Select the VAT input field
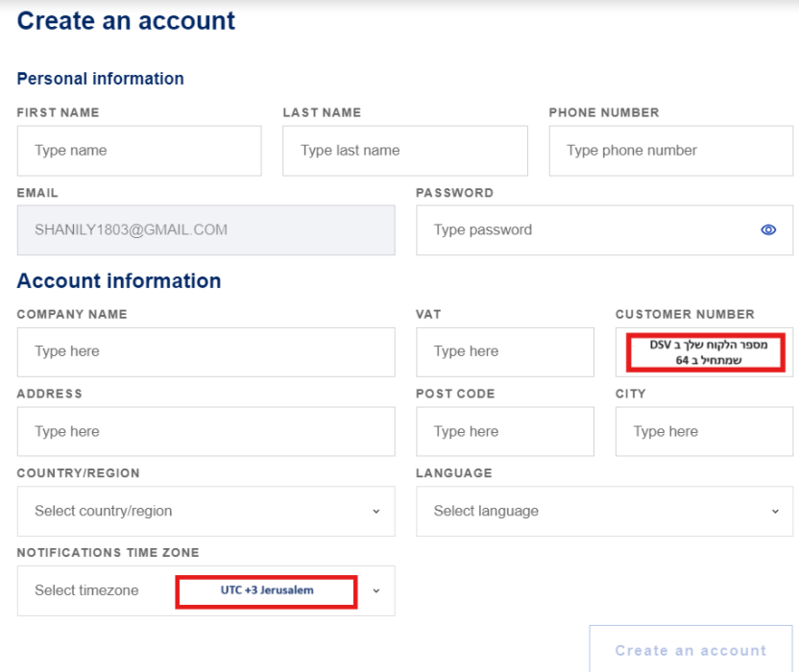The width and height of the screenshot is (799, 672). [505, 352]
